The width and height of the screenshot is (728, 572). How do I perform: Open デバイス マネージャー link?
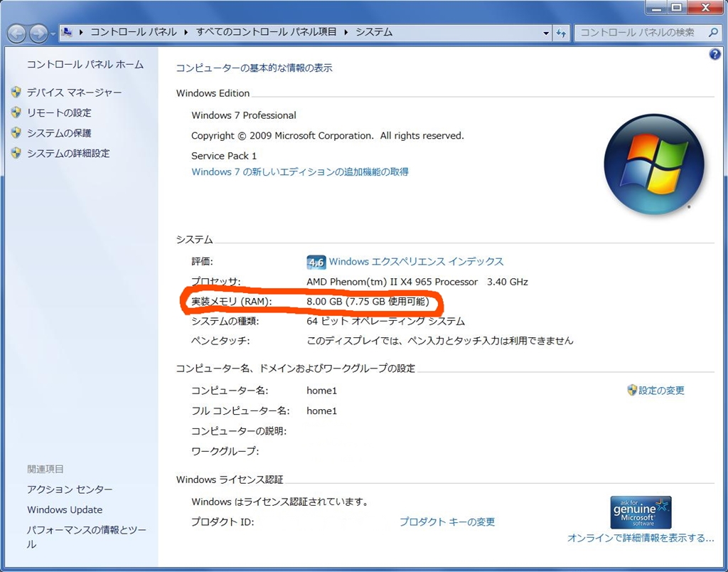tap(74, 92)
